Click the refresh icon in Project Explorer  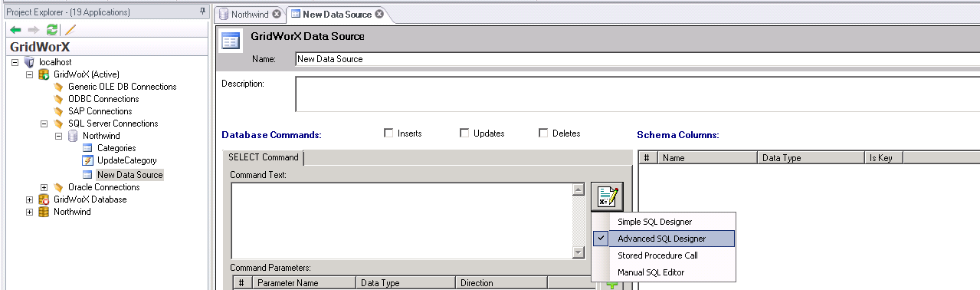click(51, 30)
